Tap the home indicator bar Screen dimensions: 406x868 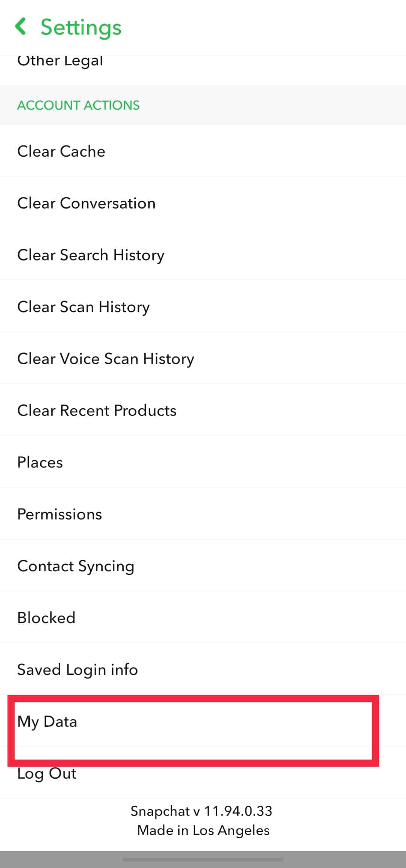203,859
